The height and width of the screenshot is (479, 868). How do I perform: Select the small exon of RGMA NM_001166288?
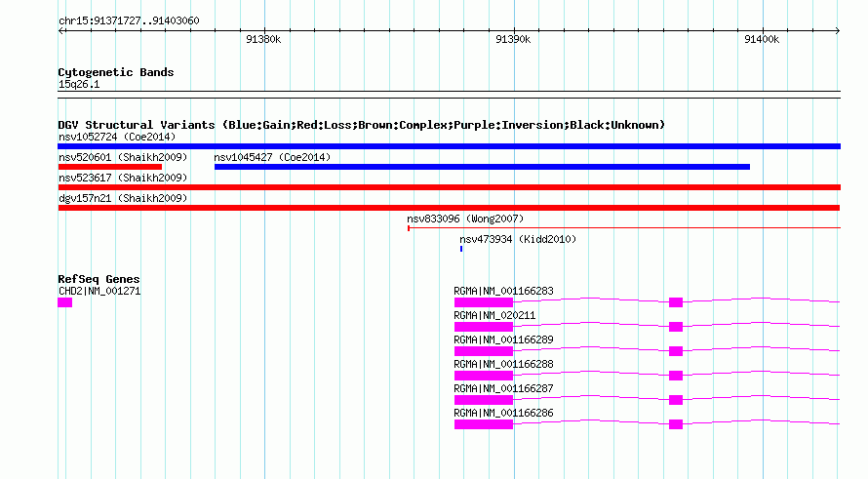tap(676, 376)
